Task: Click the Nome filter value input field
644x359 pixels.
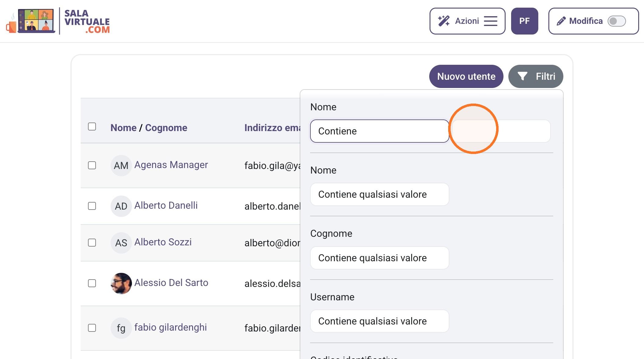Action: (x=501, y=131)
